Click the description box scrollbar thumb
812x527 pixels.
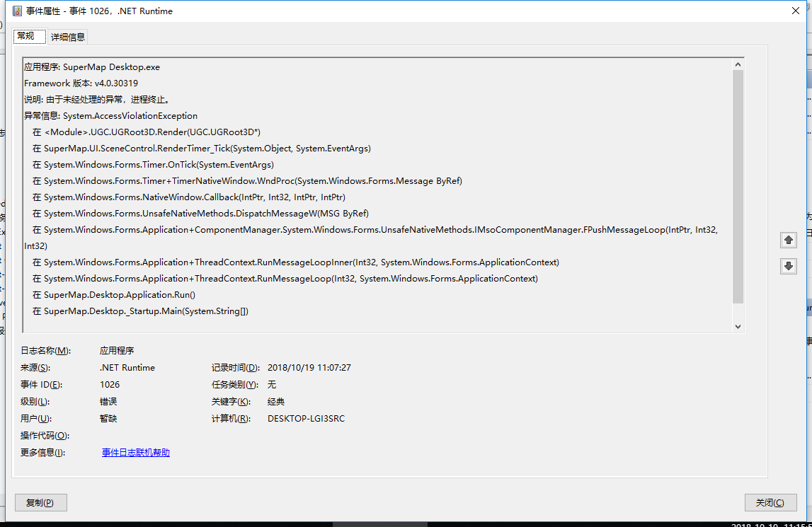point(738,184)
